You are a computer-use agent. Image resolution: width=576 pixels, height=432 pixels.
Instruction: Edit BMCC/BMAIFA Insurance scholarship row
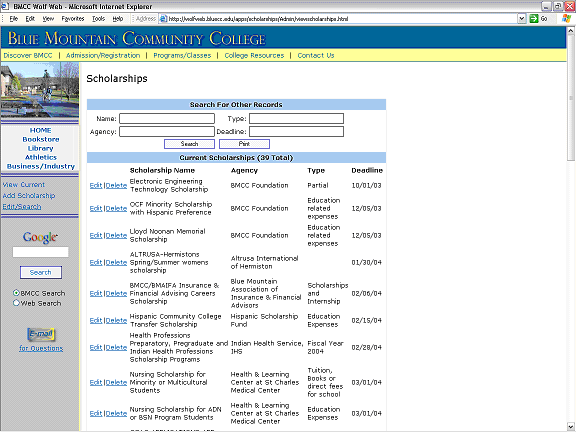[96, 293]
